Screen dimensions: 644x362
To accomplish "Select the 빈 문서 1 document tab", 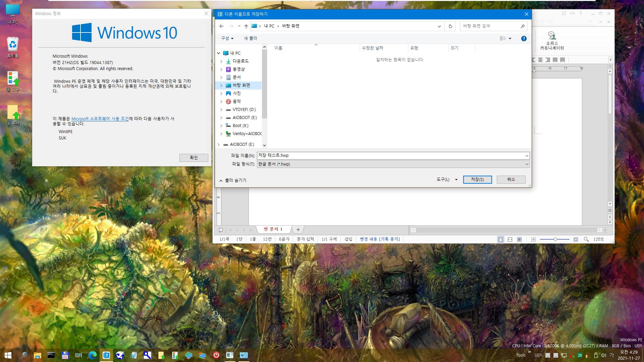I will pos(273,229).
